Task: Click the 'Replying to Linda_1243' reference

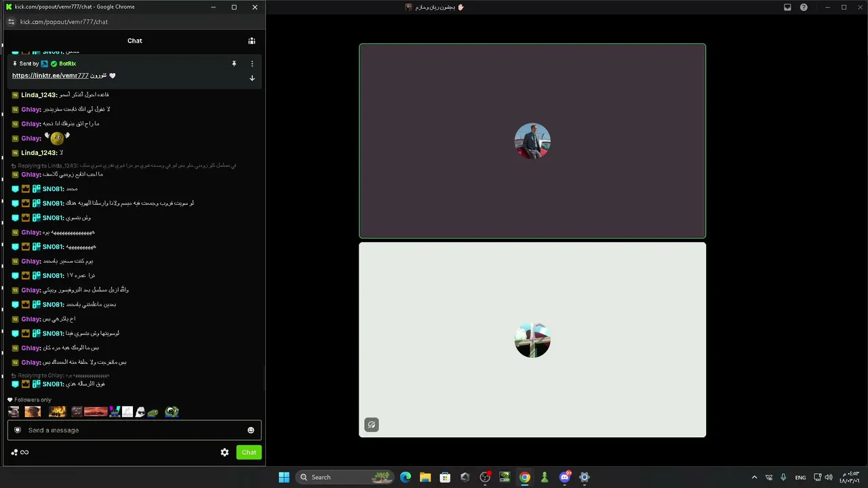Action: click(123, 166)
